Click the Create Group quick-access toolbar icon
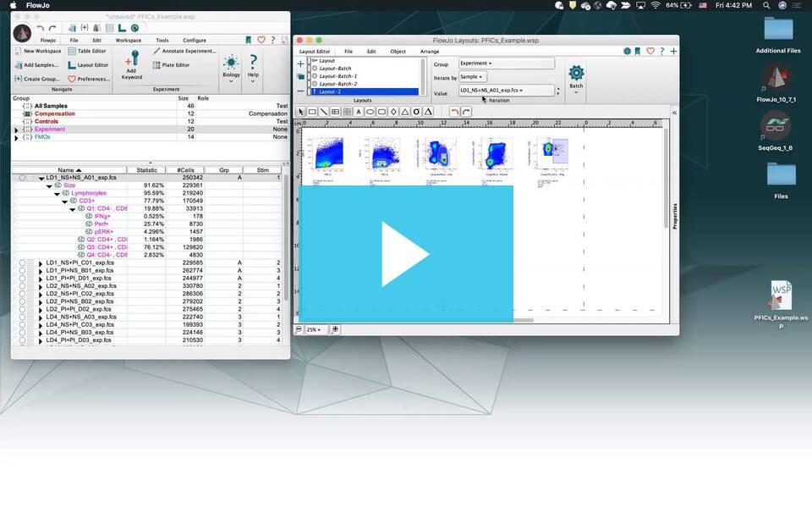 [x=85, y=28]
